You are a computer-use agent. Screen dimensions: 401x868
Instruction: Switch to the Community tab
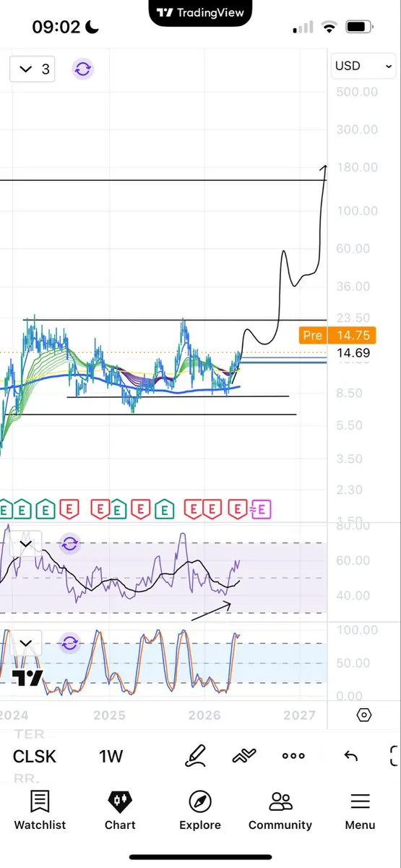pyautogui.click(x=280, y=809)
